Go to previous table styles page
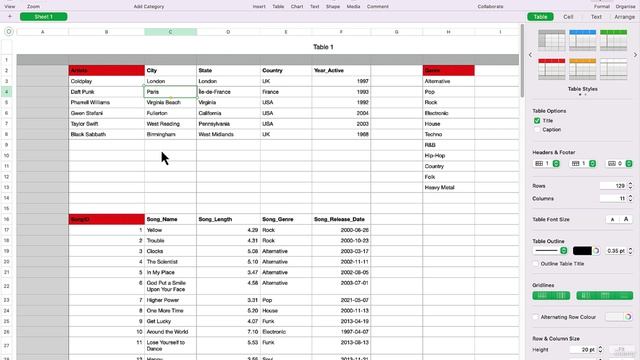640x360 pixels. (530, 55)
